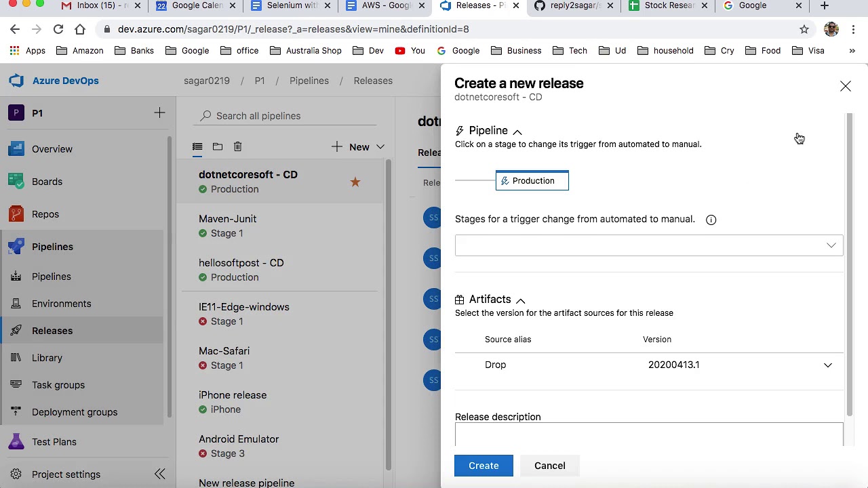Collapse the Artifacts section
The width and height of the screenshot is (868, 488).
521,300
